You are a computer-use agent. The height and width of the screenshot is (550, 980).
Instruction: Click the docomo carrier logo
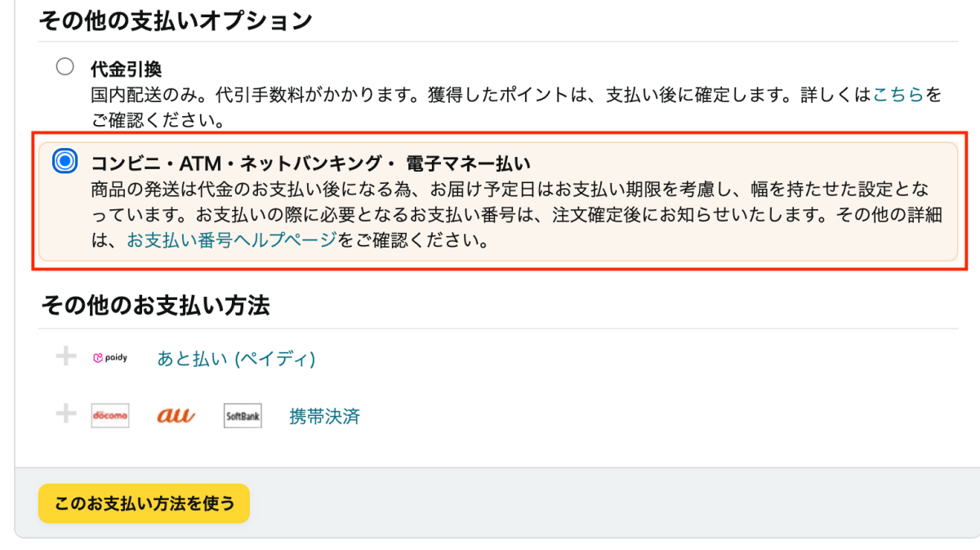[110, 416]
